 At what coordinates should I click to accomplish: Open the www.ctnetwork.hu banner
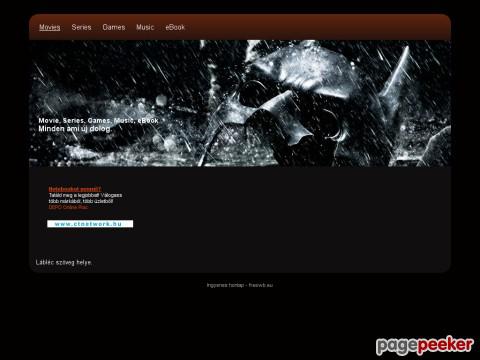click(90, 224)
